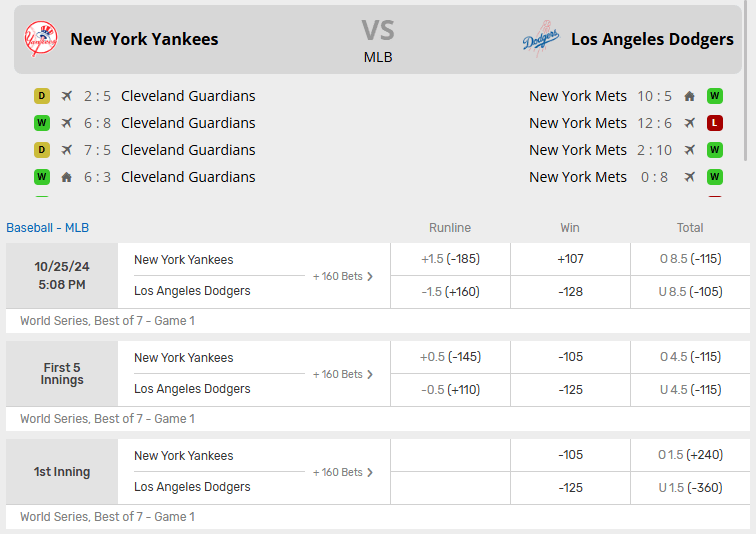
Task: Select Yankees -105 win odds for 1st Inning
Action: [570, 456]
